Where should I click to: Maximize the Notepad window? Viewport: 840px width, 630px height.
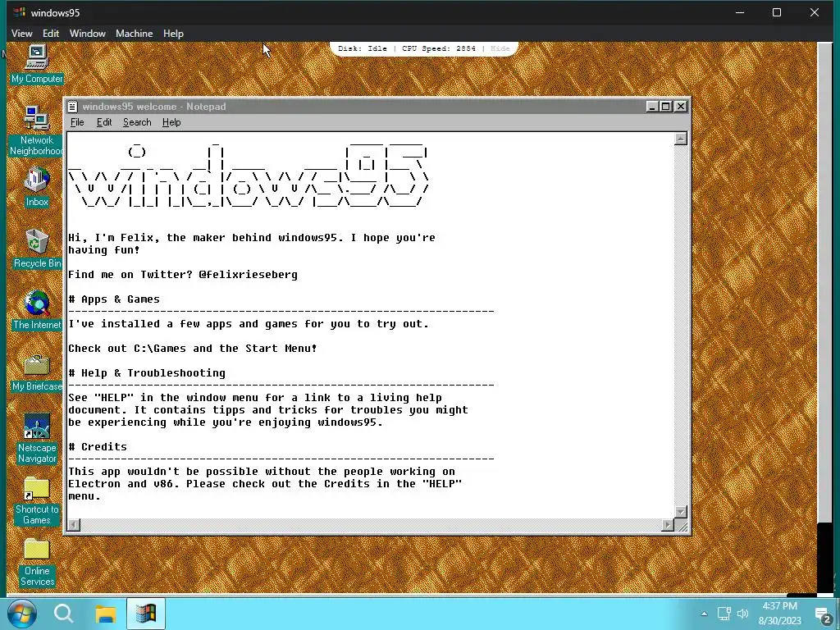665,107
